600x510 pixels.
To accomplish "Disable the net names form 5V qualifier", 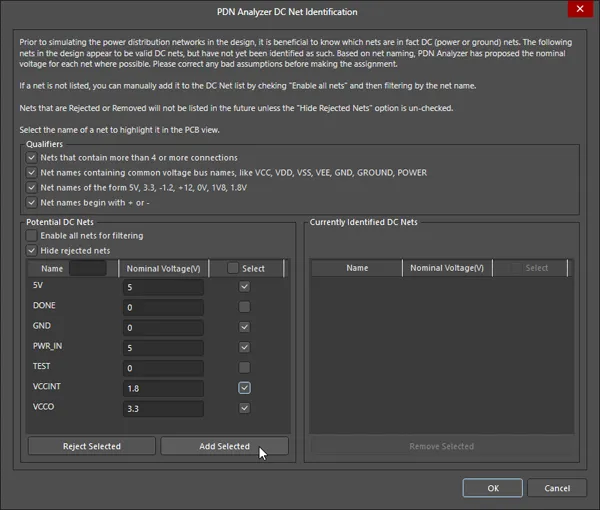I will pyautogui.click(x=31, y=187).
